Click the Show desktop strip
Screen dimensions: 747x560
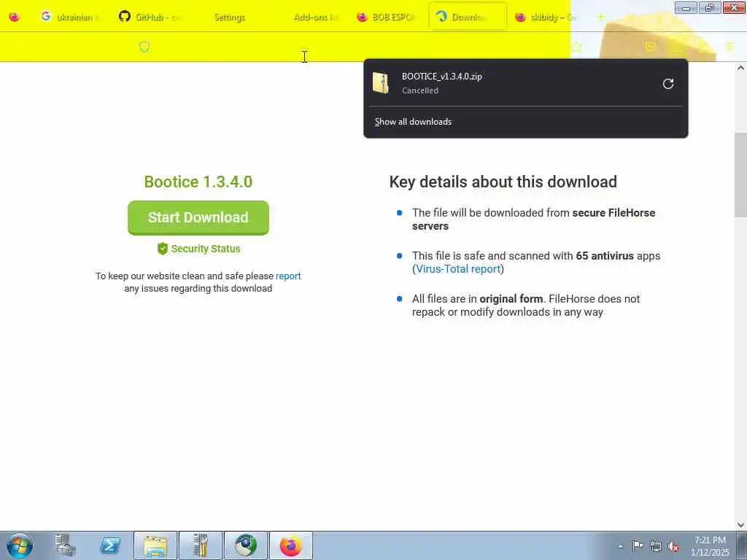(x=741, y=545)
